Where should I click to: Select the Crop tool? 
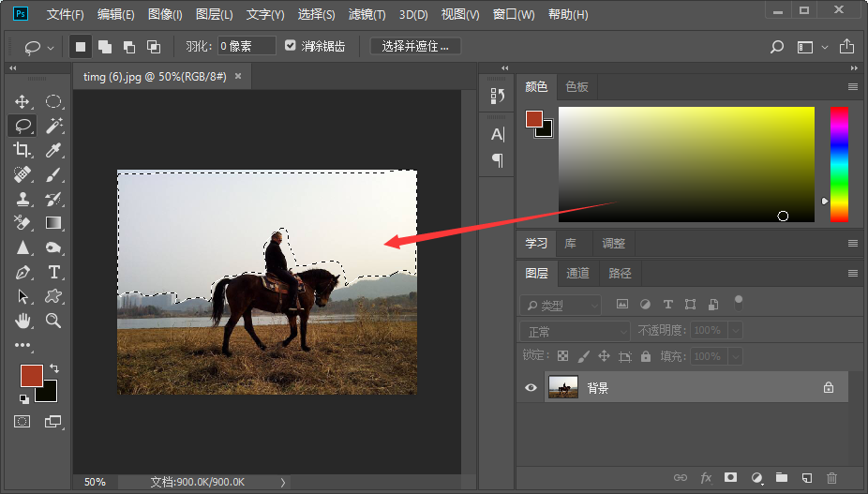(22, 150)
